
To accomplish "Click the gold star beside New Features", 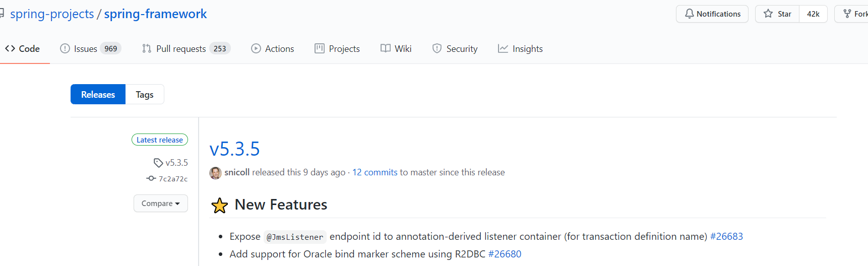I will click(x=219, y=205).
